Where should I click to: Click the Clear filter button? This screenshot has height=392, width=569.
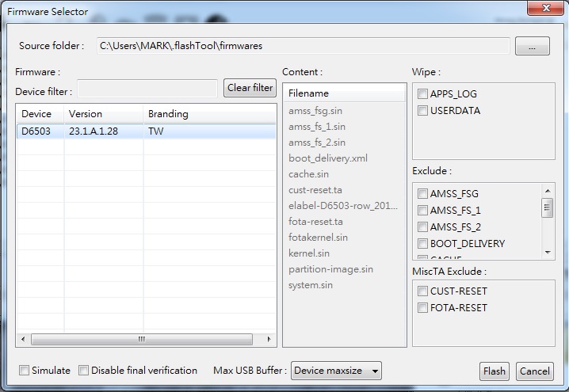coord(250,88)
